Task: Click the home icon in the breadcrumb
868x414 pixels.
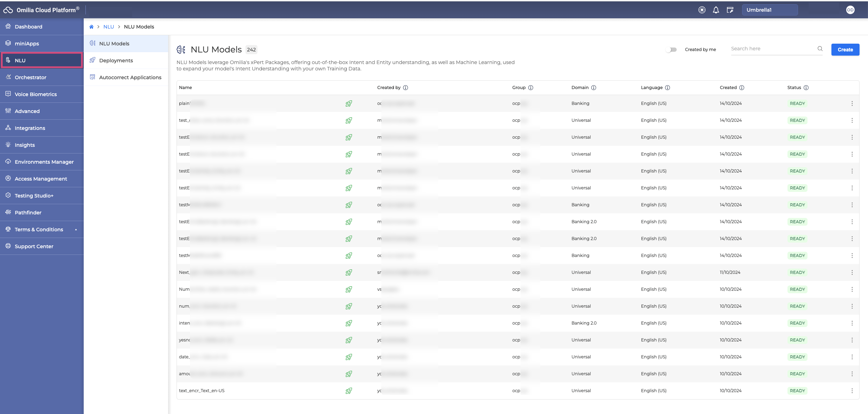Action: click(91, 27)
